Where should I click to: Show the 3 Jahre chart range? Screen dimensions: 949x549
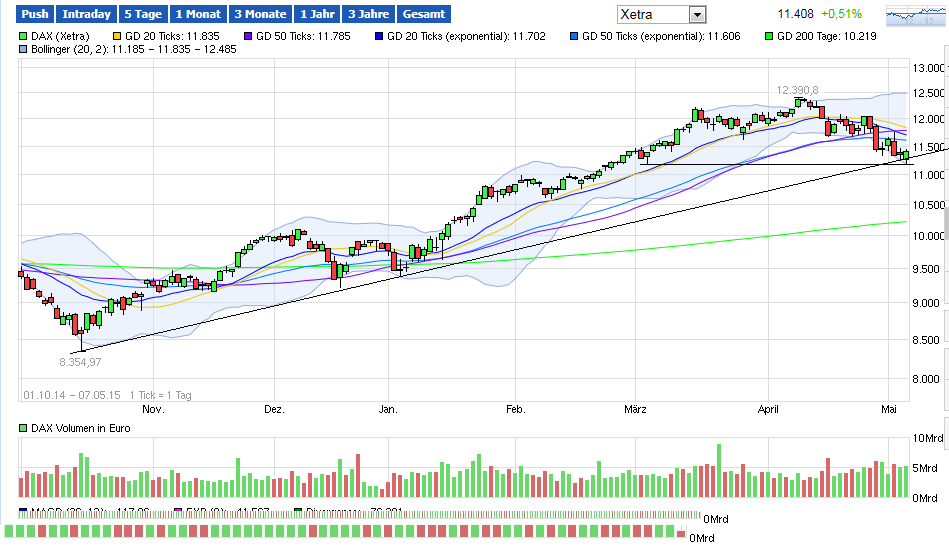pyautogui.click(x=367, y=15)
